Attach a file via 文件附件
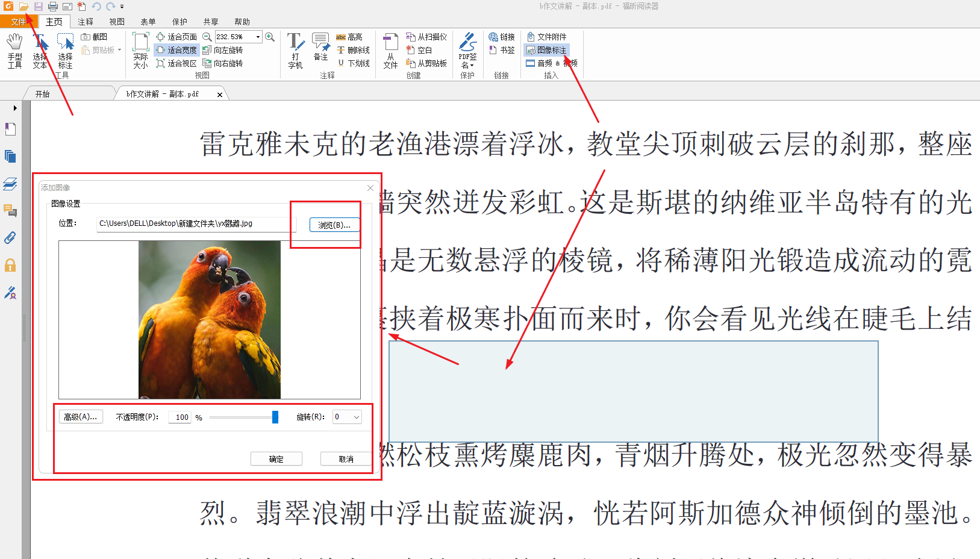Screen dimensions: 980x559 pos(547,36)
